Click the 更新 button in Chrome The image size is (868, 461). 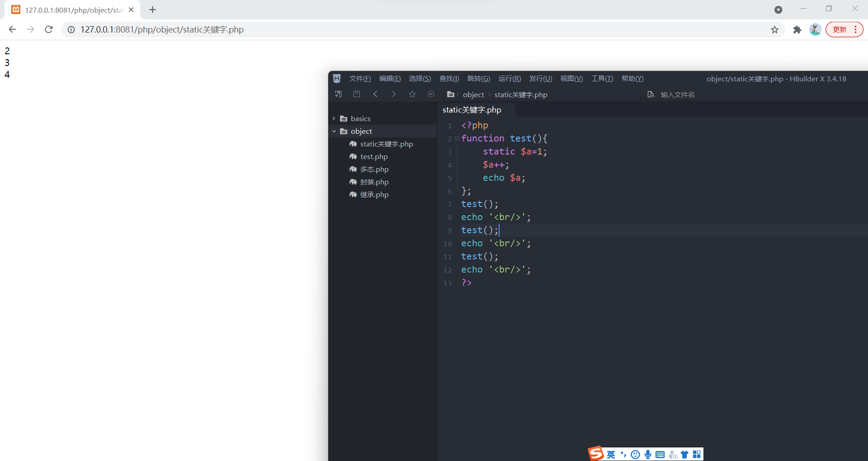point(840,29)
